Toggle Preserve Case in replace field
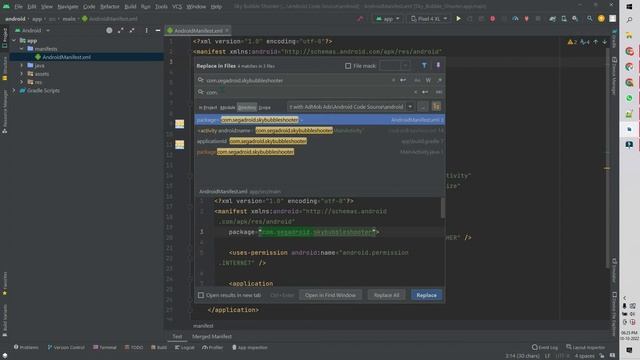 click(439, 92)
